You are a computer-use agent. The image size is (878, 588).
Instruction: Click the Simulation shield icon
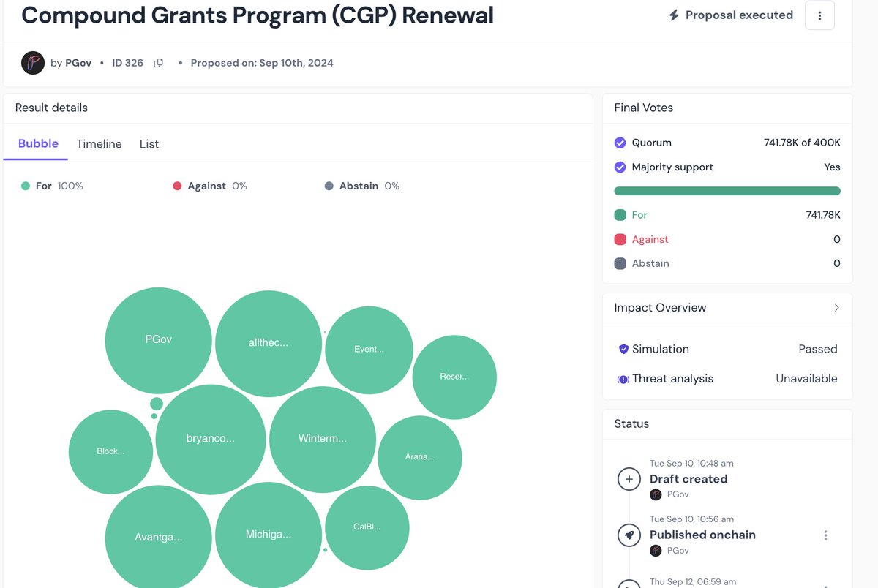623,350
